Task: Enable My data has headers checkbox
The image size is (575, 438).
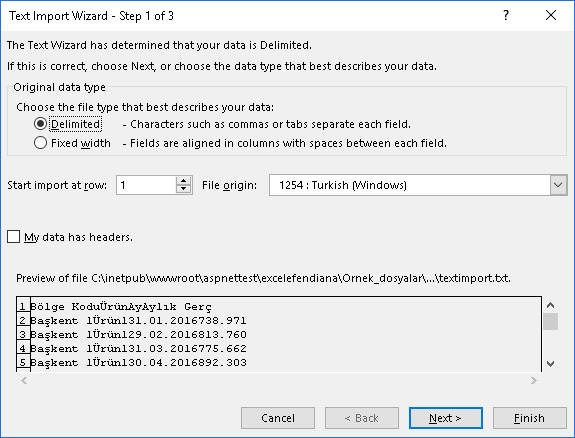Action: (14, 237)
